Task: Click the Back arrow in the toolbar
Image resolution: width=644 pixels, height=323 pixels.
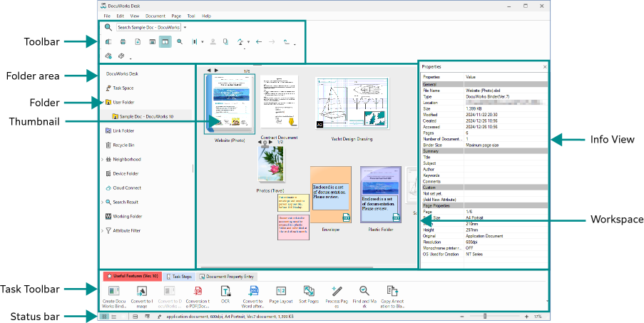Action: [258, 42]
